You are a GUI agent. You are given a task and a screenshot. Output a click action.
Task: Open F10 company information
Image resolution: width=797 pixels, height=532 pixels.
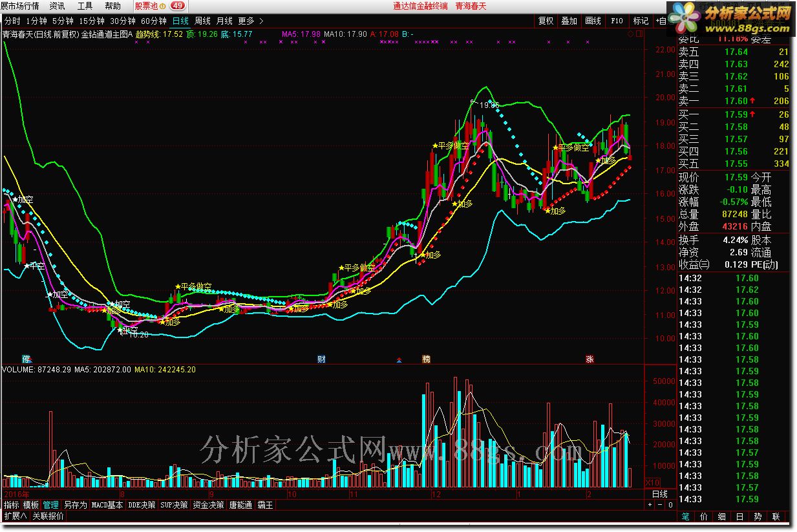[616, 21]
